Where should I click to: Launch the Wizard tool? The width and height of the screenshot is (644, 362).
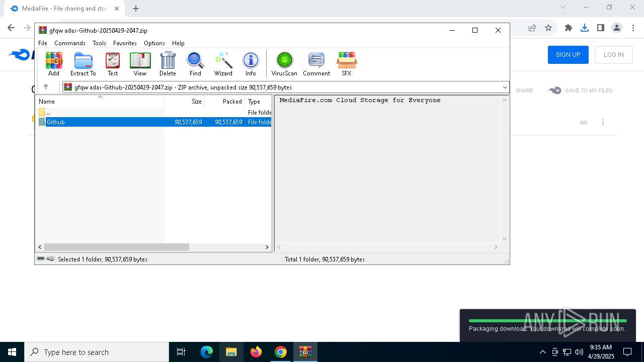(223, 64)
